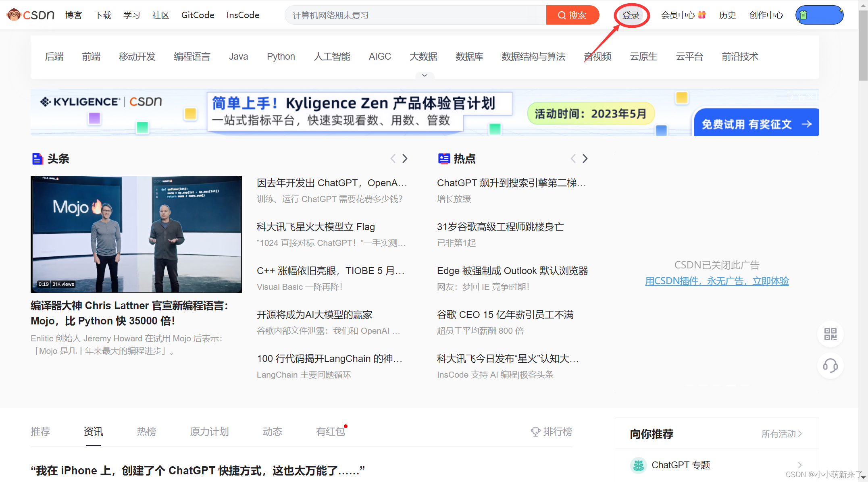Click 用CSDN插件，永无广告 link
Viewport: 868px width, 482px height.
click(717, 281)
